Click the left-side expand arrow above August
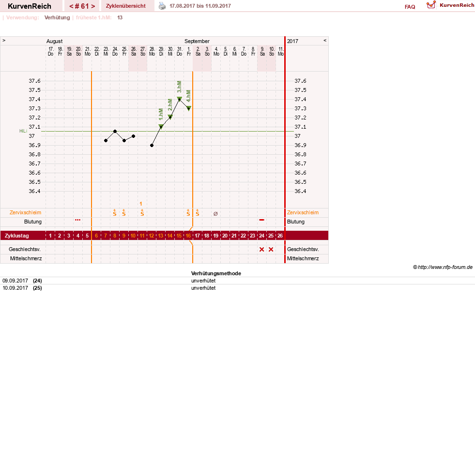Image resolution: width=475 pixels, height=476 pixels. 4,40
